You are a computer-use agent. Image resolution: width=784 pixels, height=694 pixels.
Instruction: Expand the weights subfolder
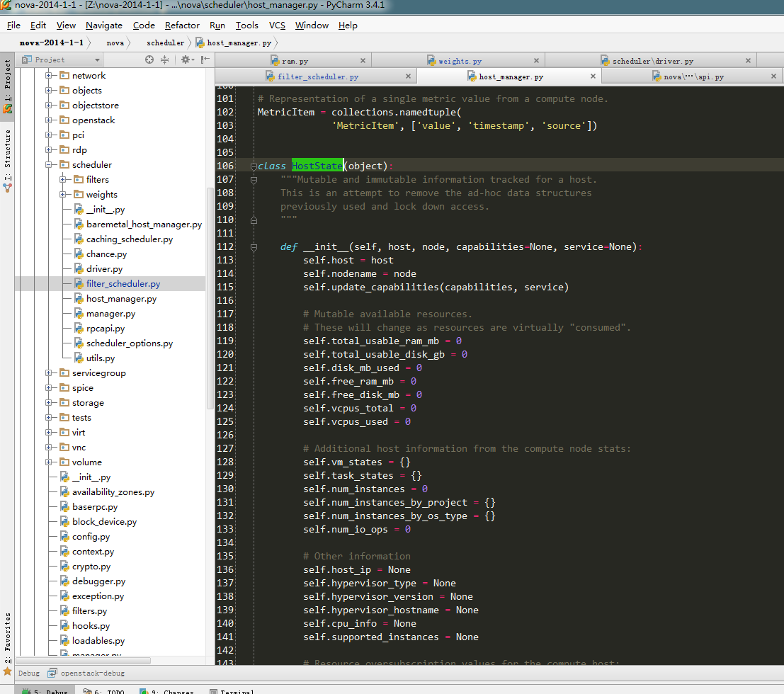click(x=62, y=195)
